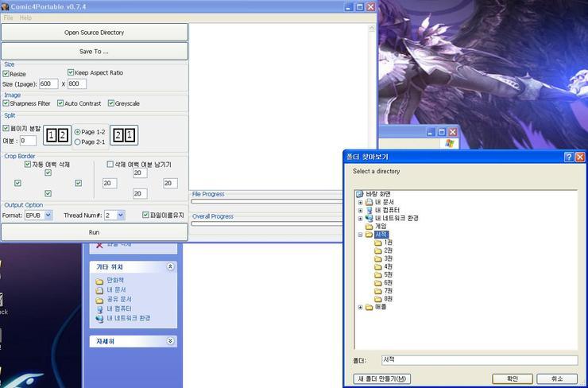Viewport: 588px width, 388px height.
Task: Open the Help menu
Action: (x=26, y=17)
